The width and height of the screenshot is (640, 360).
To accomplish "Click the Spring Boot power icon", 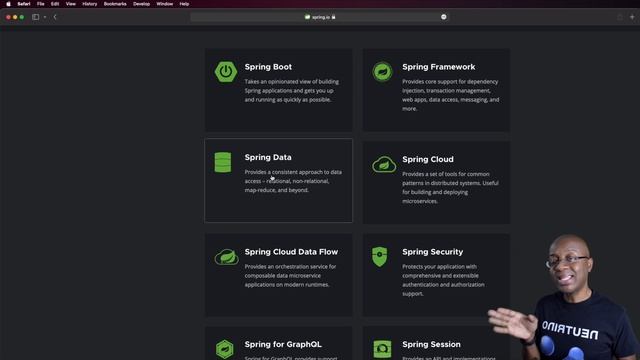I will [x=226, y=72].
